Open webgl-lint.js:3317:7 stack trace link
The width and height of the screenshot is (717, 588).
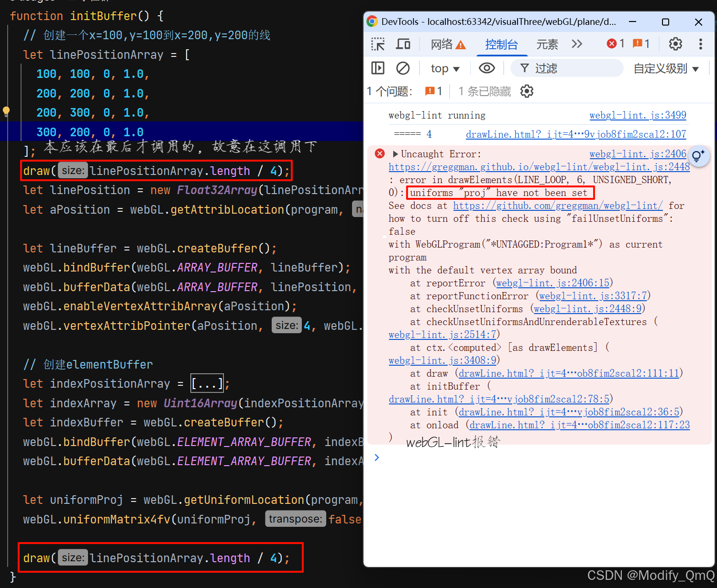point(593,296)
